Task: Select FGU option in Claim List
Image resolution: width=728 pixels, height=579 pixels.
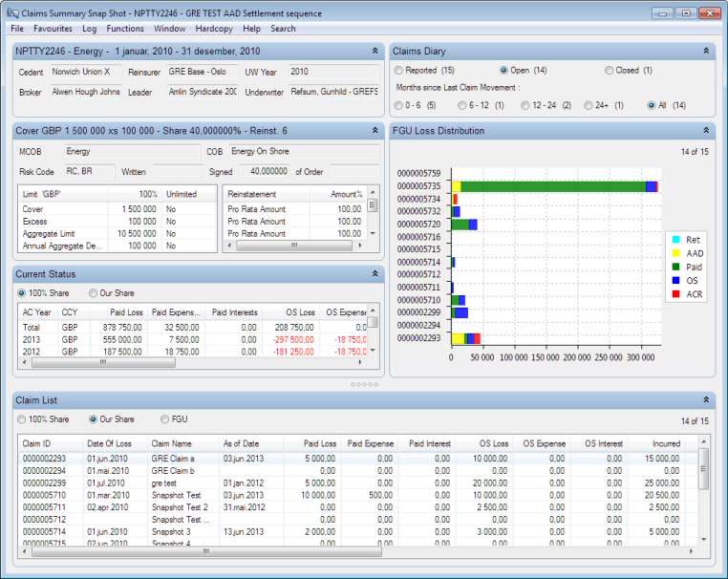Action: (164, 419)
